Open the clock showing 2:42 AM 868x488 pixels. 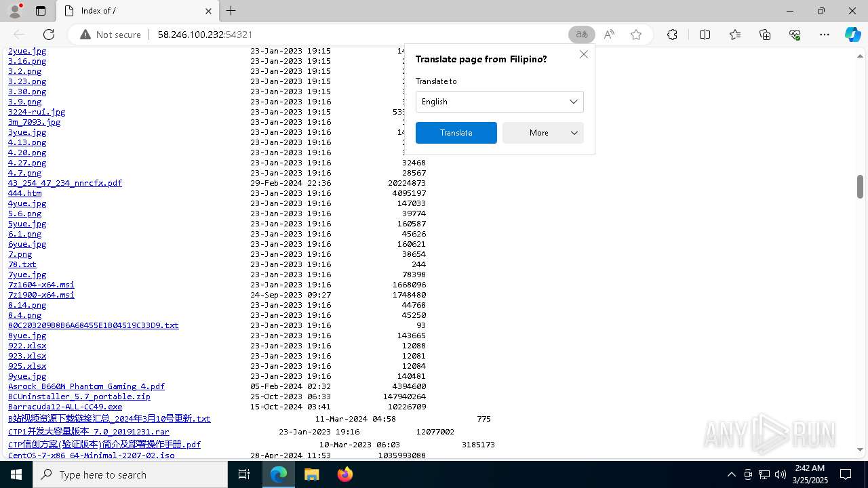point(809,474)
